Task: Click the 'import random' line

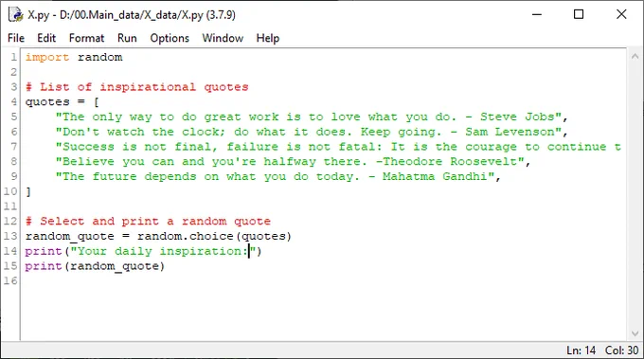Action: coord(74,57)
